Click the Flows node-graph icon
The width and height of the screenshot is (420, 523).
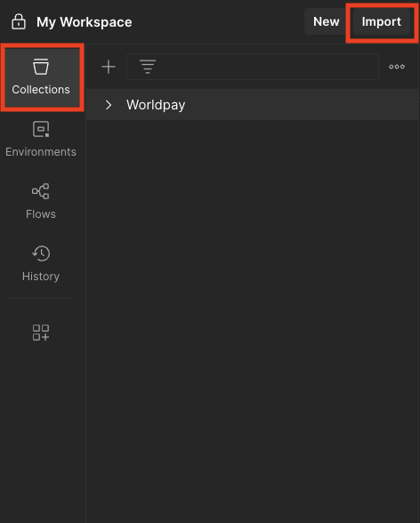[x=40, y=191]
